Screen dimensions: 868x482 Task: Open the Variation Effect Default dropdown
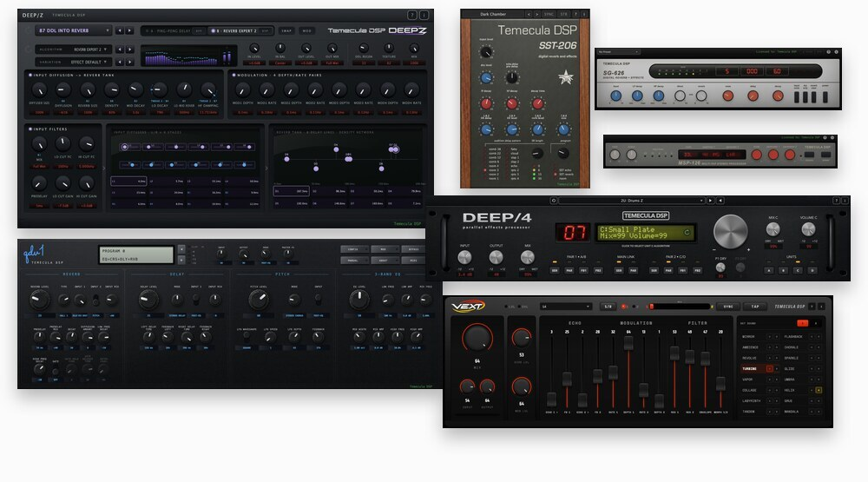pos(73,62)
